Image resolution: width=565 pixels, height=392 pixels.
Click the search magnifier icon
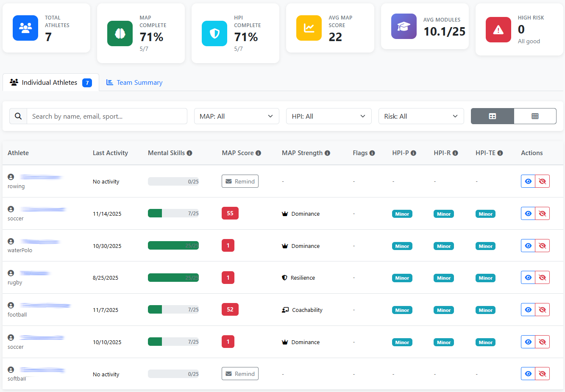pos(18,116)
